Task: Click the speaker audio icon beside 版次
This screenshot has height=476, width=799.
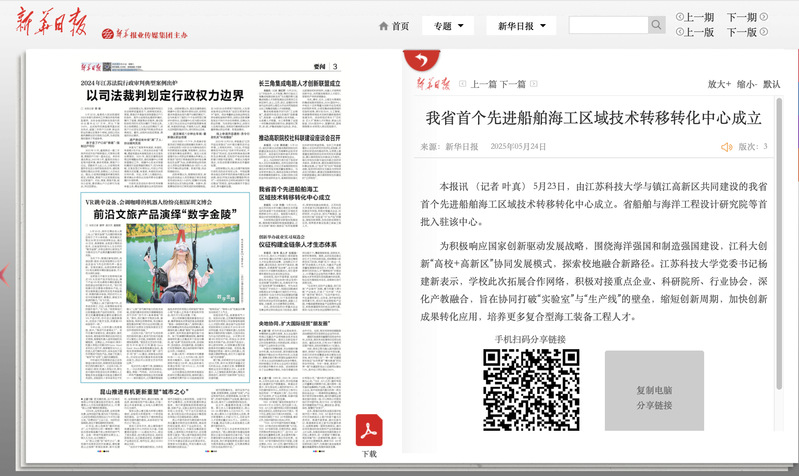Action: pos(727,147)
